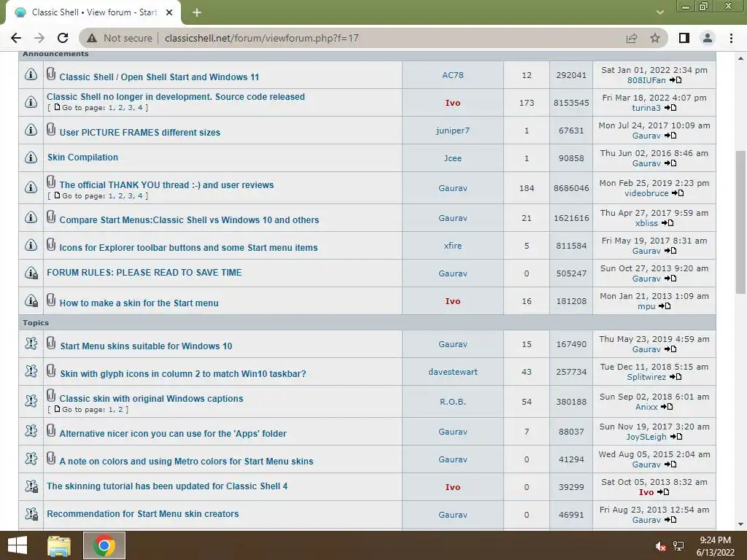Click the scrollbar down arrow
This screenshot has height=560, width=747.
[x=740, y=524]
